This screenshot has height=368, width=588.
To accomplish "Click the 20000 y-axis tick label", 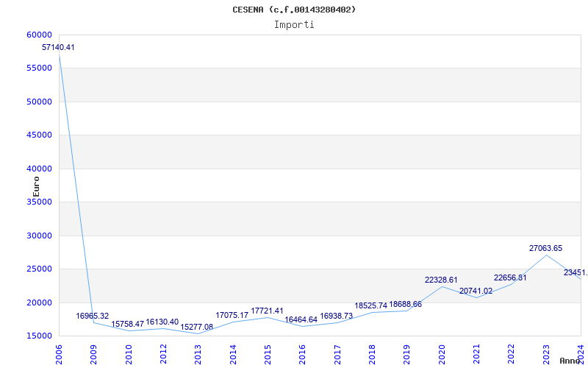I will tap(40, 302).
